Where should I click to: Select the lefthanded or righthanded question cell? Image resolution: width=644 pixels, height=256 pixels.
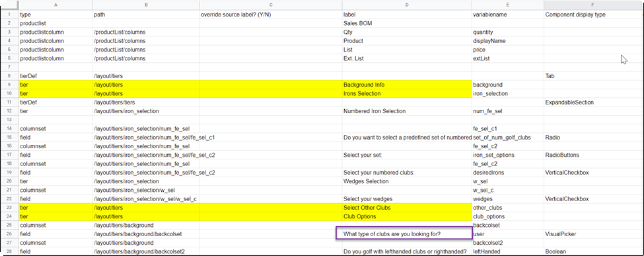[x=407, y=251]
